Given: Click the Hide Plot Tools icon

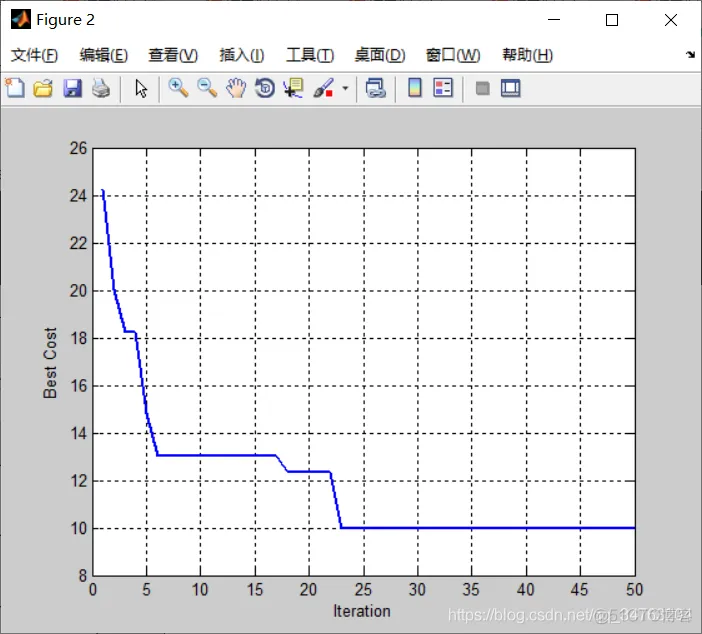Looking at the screenshot, I should 483,88.
